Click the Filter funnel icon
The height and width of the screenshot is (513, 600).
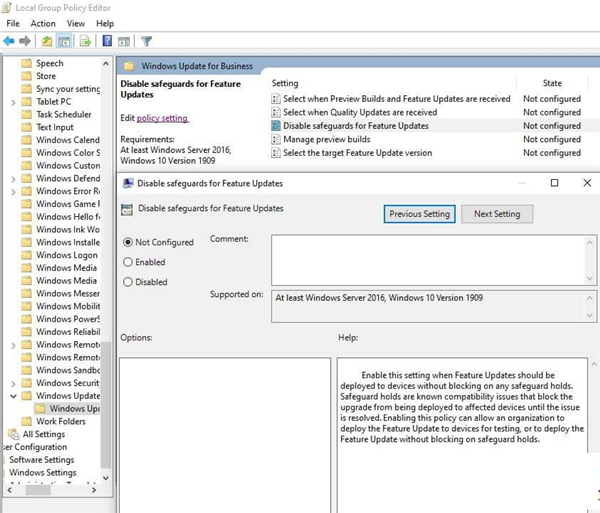(146, 41)
